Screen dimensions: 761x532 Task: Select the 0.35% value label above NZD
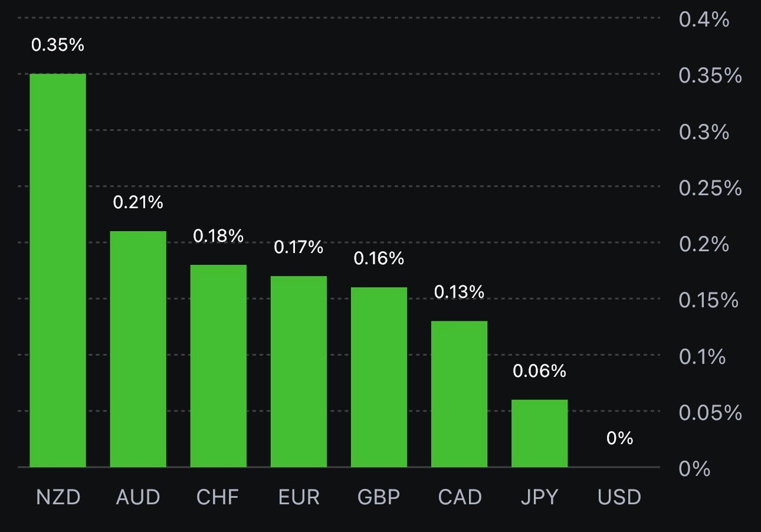[58, 45]
